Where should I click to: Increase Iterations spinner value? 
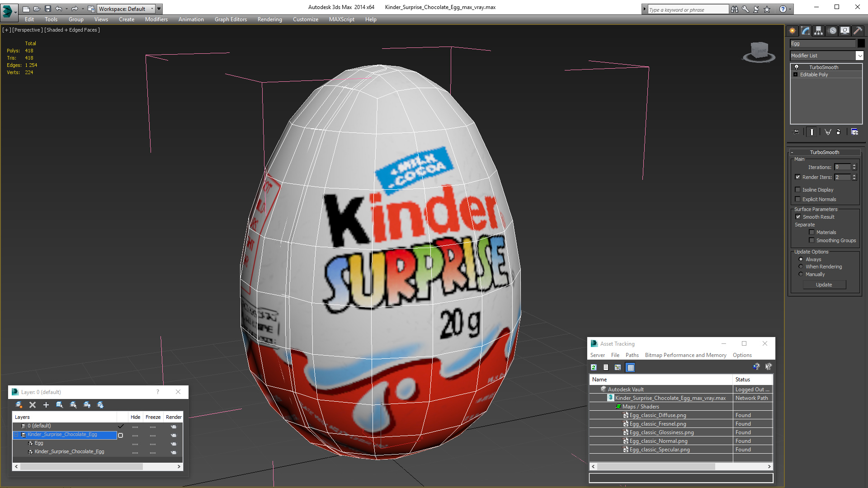pyautogui.click(x=854, y=165)
